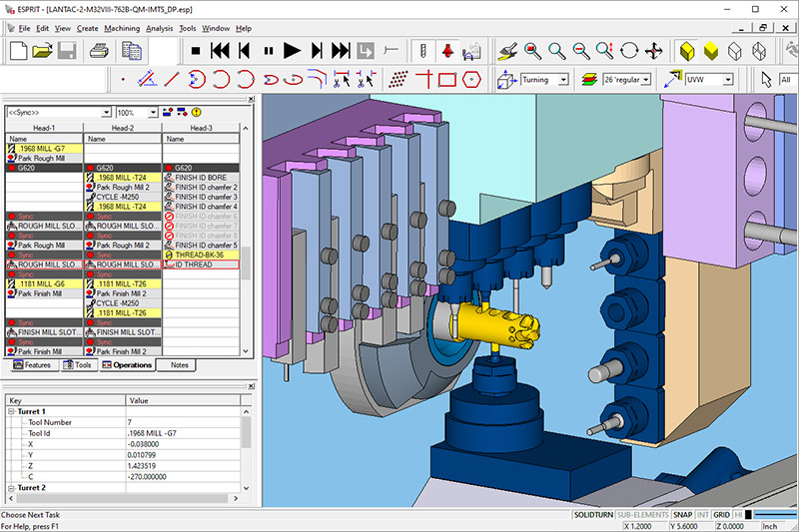Open the Machining menu

point(122,28)
